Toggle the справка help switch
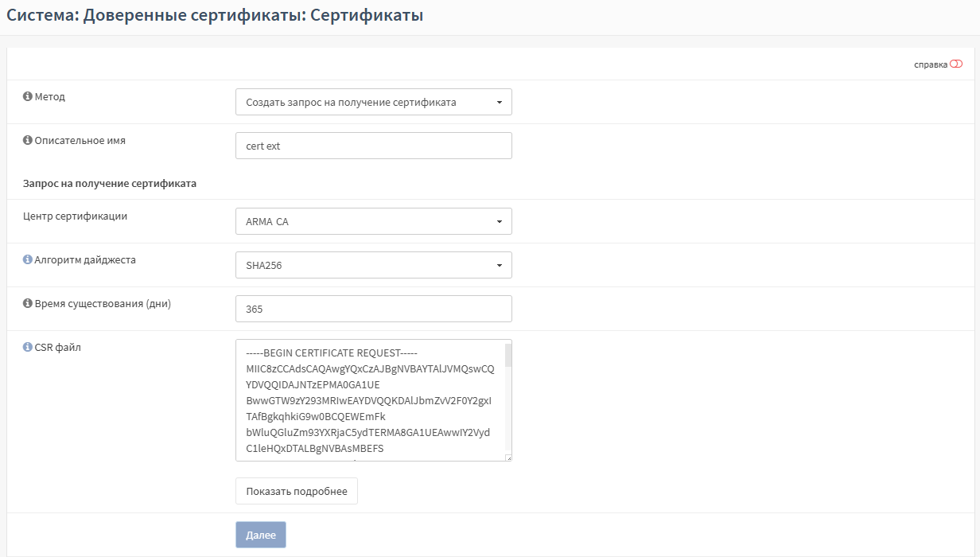This screenshot has width=980, height=557. (x=955, y=64)
